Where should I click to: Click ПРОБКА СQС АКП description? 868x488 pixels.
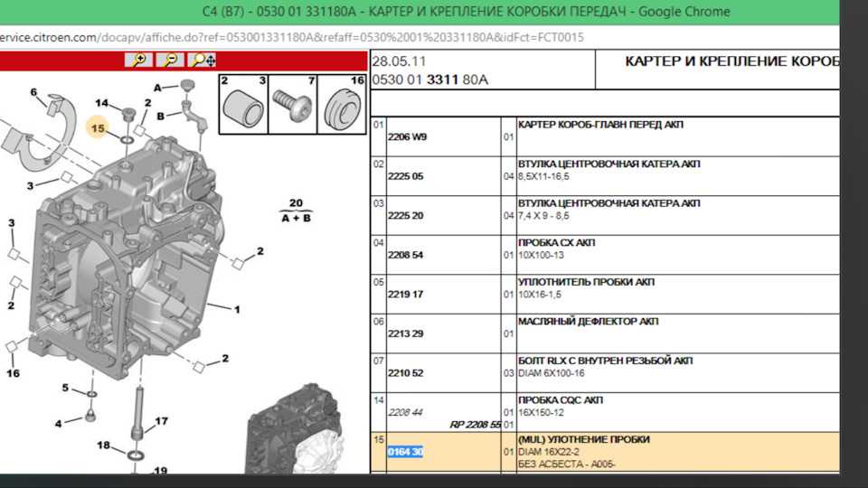coord(561,399)
